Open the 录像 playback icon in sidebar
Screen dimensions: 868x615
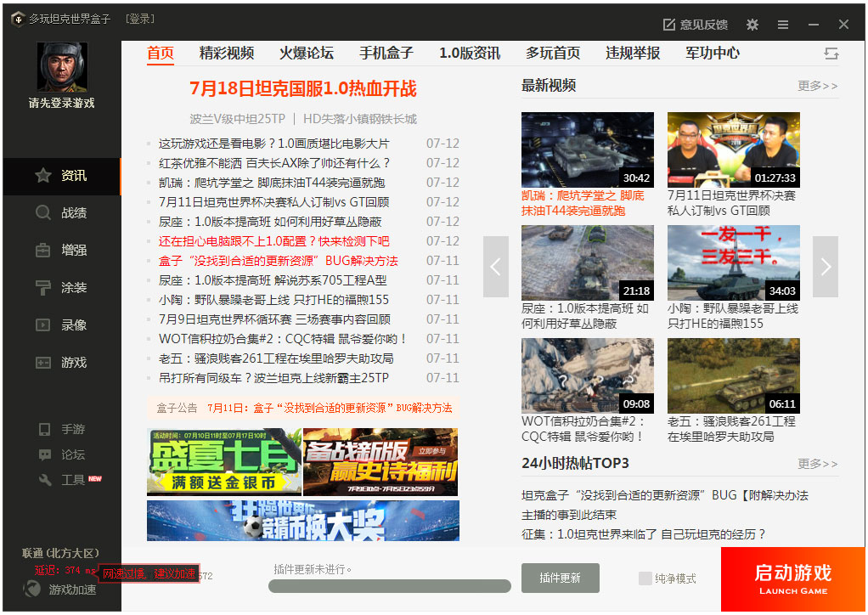43,325
